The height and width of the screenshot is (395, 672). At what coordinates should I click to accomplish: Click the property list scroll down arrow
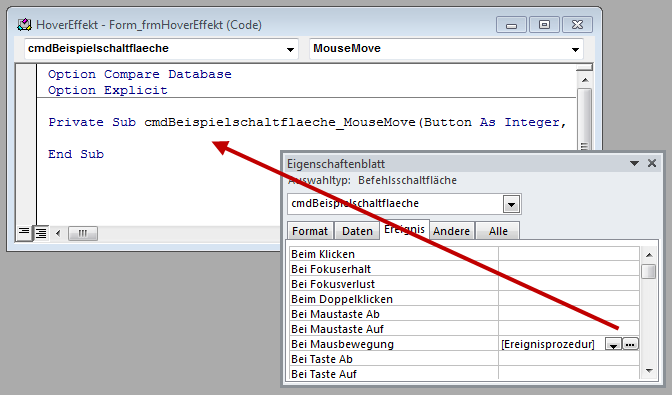point(649,371)
